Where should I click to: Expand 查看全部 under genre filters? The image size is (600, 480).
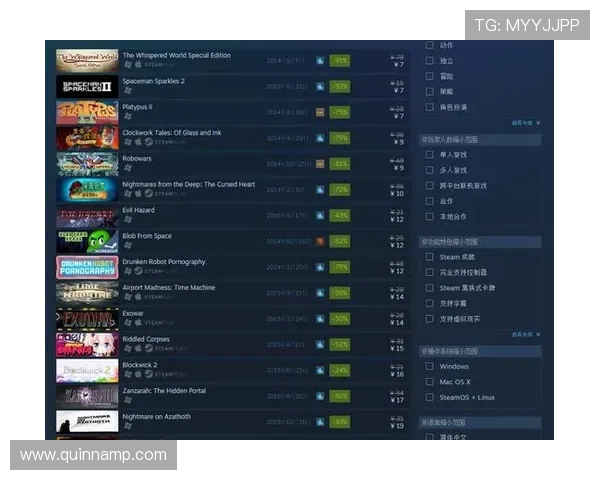pyautogui.click(x=526, y=123)
